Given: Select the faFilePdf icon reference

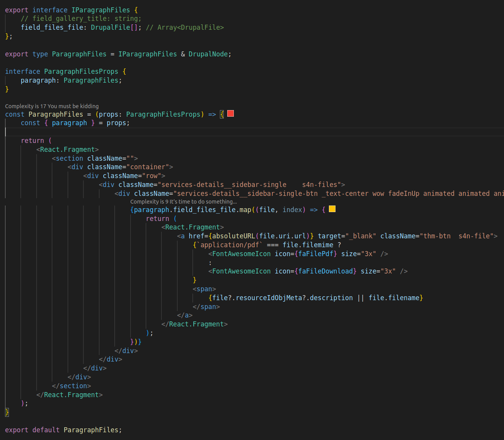Looking at the screenshot, I should [x=315, y=253].
